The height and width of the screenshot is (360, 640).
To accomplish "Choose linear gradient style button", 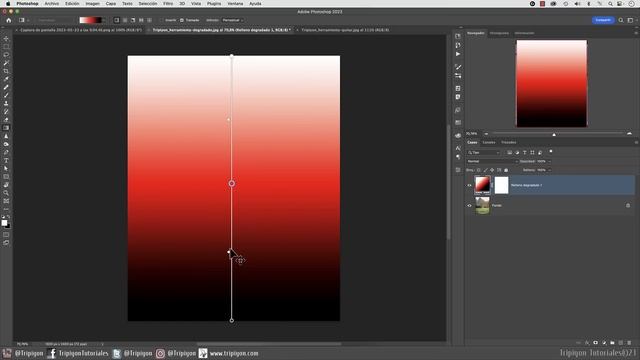I will (117, 20).
